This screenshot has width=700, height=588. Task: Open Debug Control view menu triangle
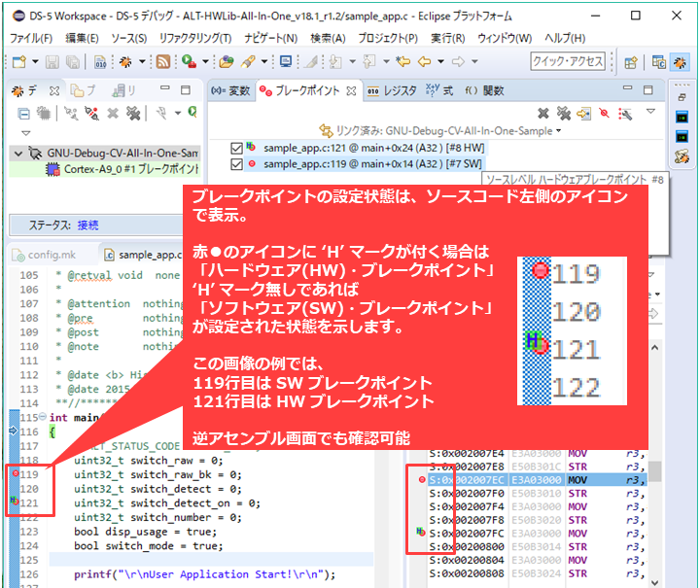pyautogui.click(x=26, y=133)
